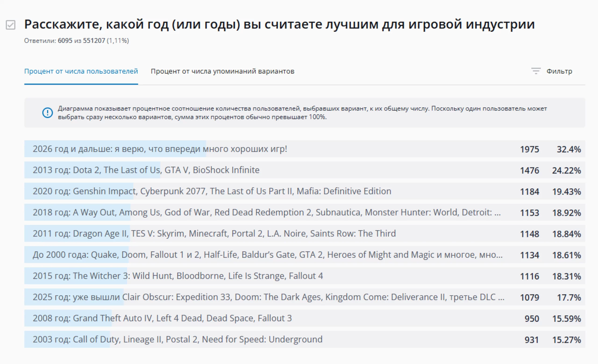The image size is (598, 364).
Task: Switch to Процент от числа пользователей tab
Action: point(81,71)
